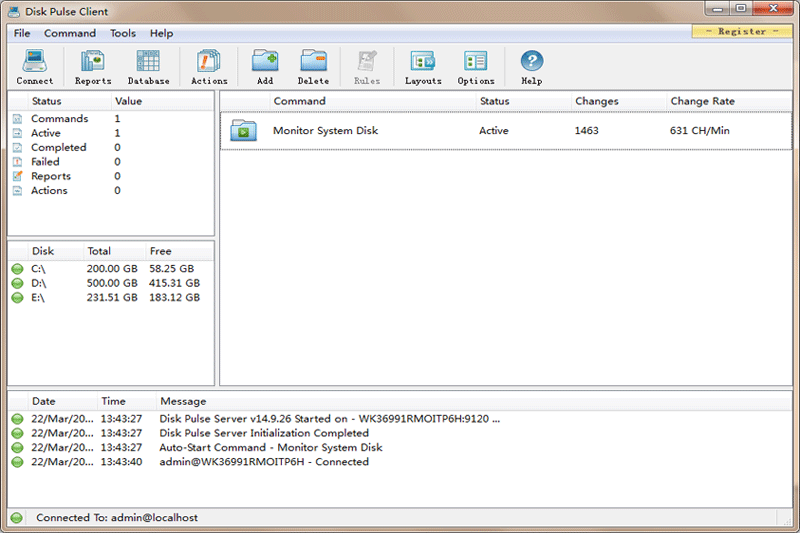Click the Date column header in log
This screenshot has width=800, height=533.
click(61, 401)
